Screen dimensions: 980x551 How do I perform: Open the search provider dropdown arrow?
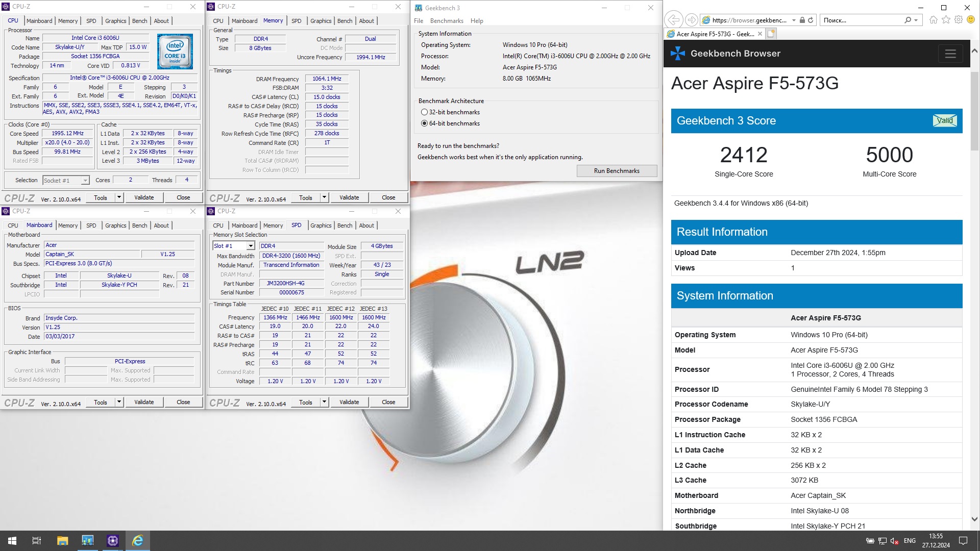click(x=916, y=20)
